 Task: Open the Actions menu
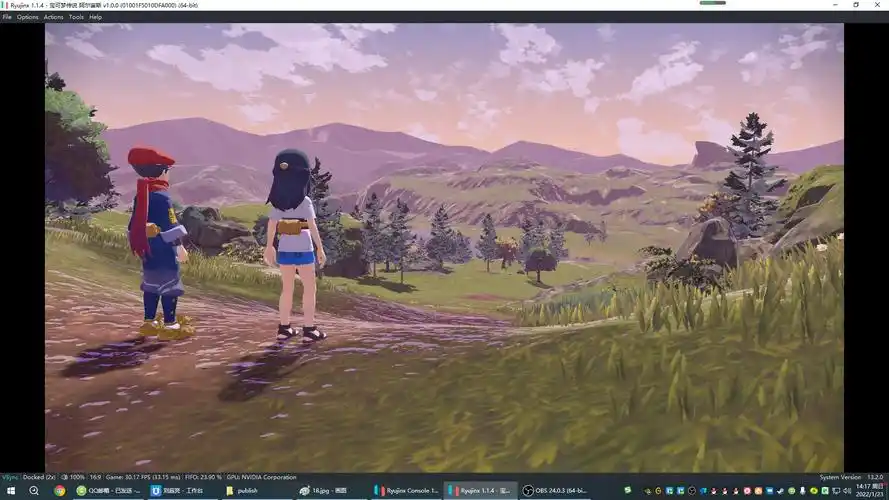(x=53, y=17)
